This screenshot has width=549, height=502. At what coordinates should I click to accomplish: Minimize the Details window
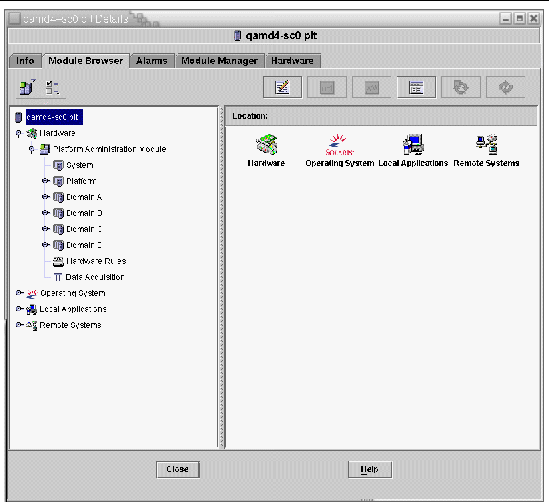tap(506, 18)
